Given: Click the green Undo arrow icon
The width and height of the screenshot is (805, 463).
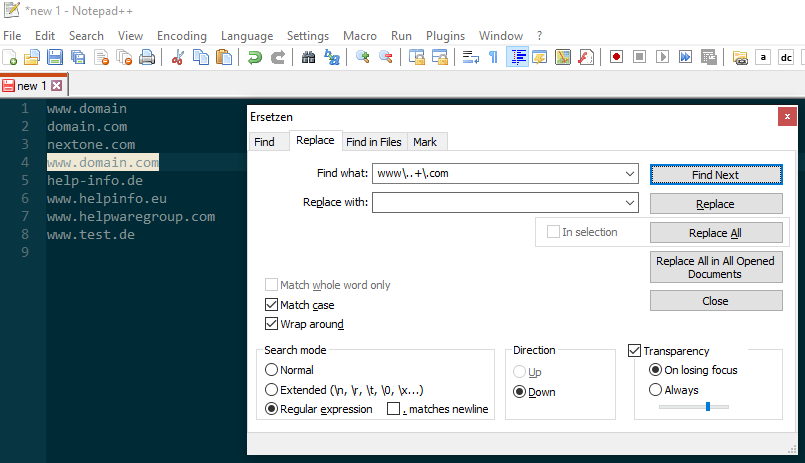Looking at the screenshot, I should [x=255, y=57].
